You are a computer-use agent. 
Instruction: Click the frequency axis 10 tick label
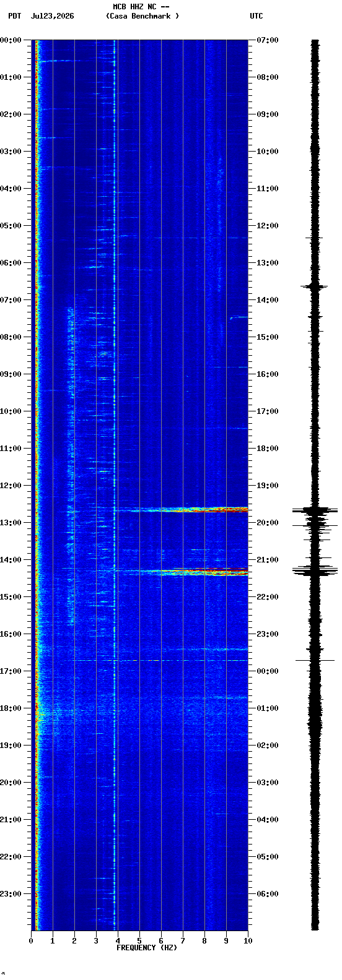(x=248, y=941)
